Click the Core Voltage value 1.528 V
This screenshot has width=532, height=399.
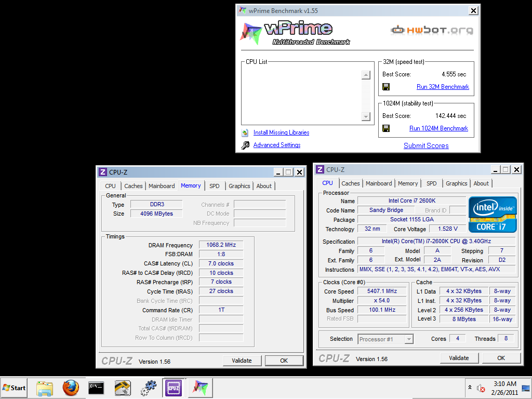pos(447,229)
